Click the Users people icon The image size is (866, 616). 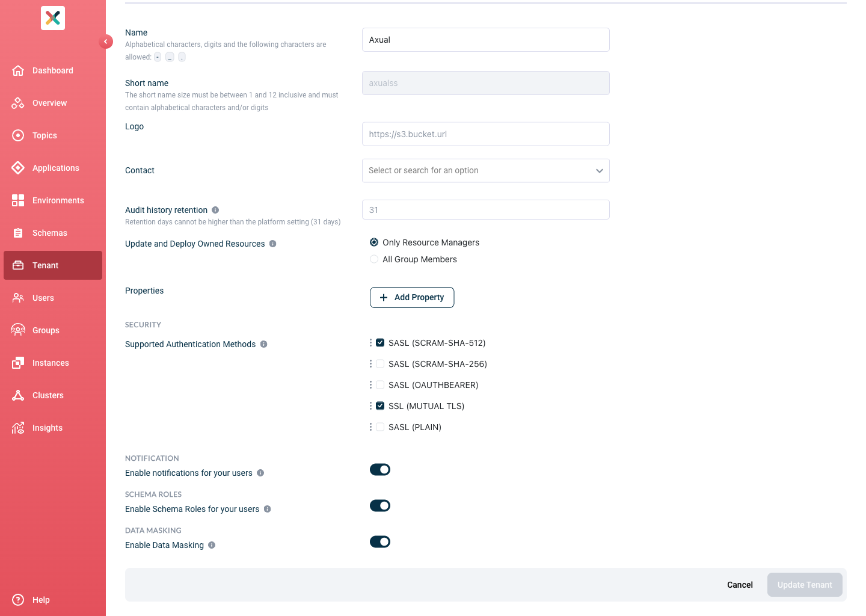pos(18,298)
